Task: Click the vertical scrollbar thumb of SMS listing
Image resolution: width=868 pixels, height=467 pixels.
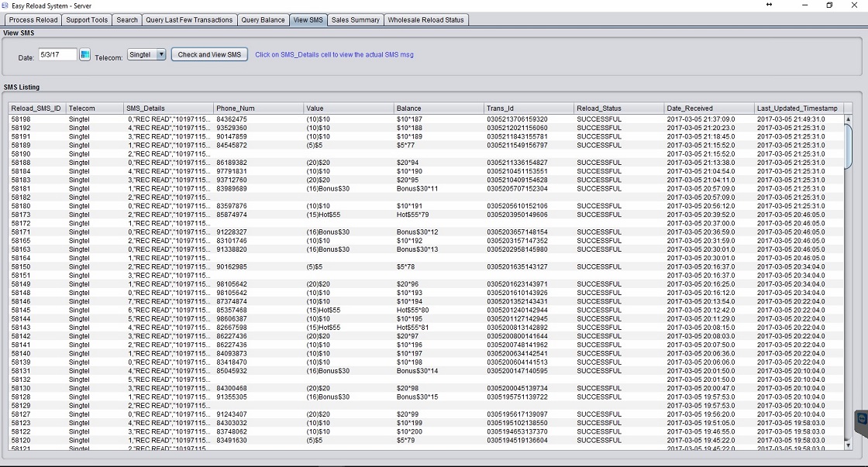Action: pos(848,146)
